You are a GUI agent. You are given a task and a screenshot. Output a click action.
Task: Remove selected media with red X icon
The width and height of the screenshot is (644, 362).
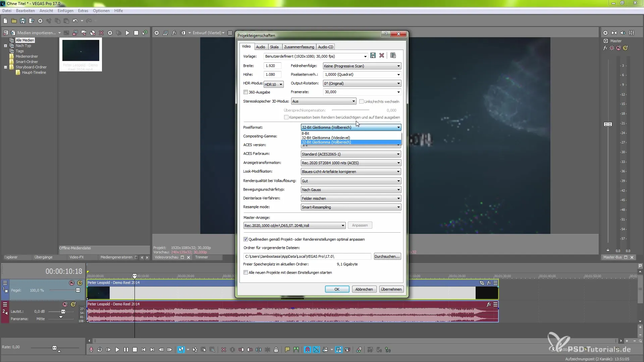(101, 33)
